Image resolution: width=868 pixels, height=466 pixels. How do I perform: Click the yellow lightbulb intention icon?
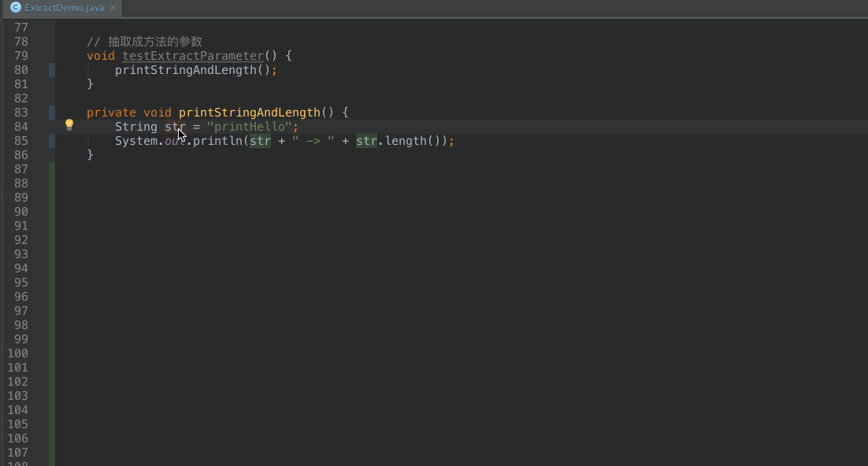69,125
